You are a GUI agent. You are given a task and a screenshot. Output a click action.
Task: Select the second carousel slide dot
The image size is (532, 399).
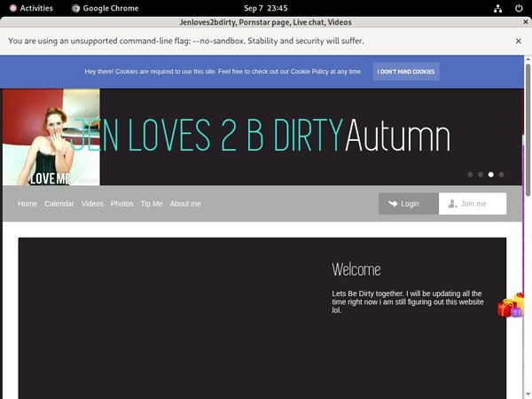tap(481, 175)
